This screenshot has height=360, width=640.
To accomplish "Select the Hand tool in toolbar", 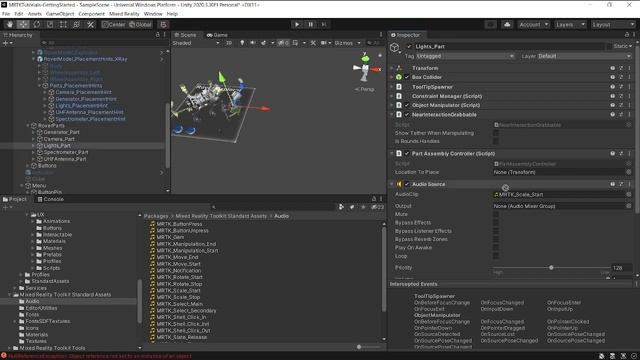I will [x=10, y=24].
